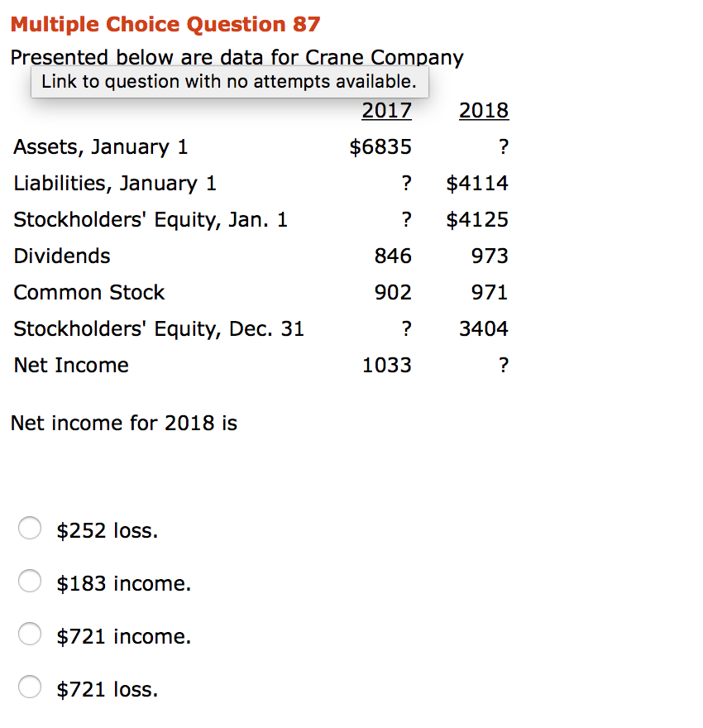This screenshot has height=728, width=703.
Task: Pick the "$721 loss." answer option
Action: (x=30, y=687)
